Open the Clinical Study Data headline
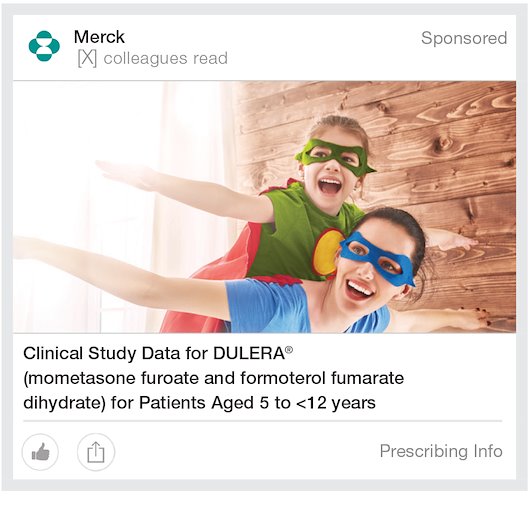The width and height of the screenshot is (528, 528). [x=213, y=378]
